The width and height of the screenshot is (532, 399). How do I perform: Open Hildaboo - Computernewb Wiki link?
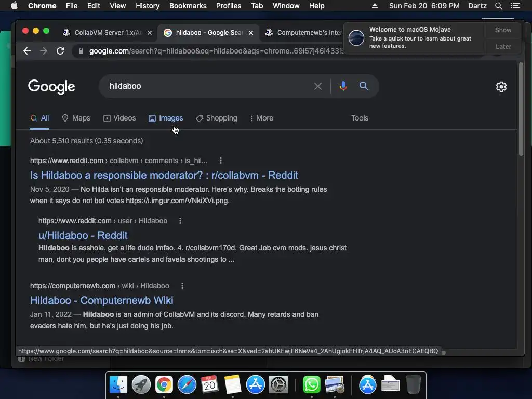[x=102, y=300]
